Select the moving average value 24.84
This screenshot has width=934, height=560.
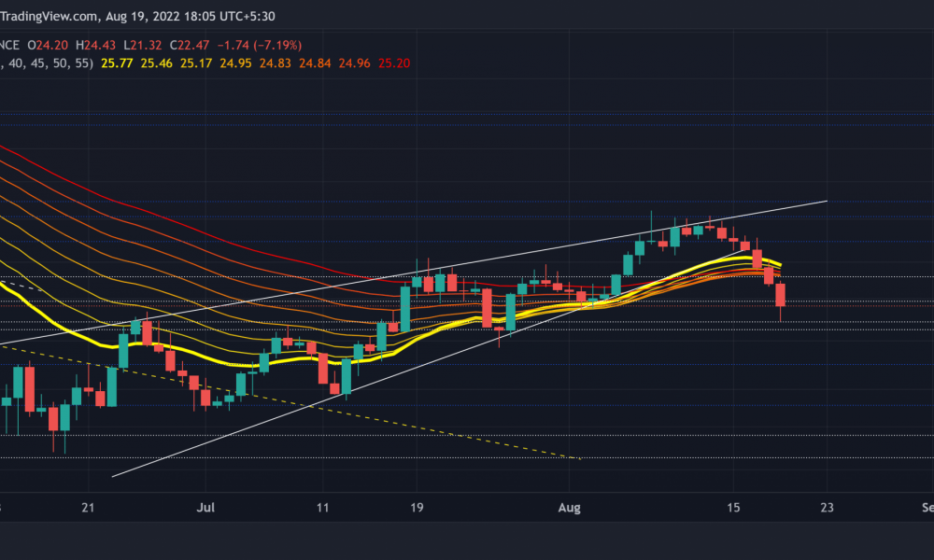315,63
